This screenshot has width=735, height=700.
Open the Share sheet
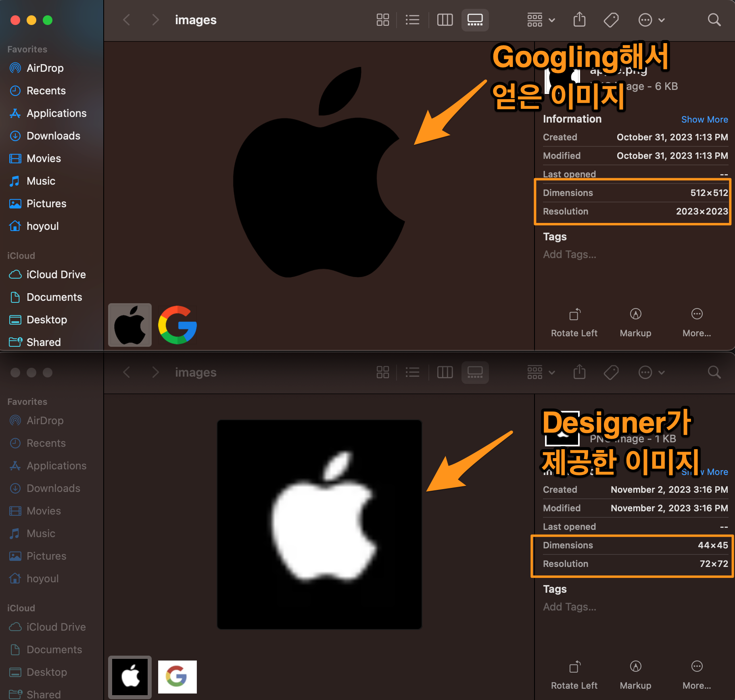pyautogui.click(x=579, y=20)
